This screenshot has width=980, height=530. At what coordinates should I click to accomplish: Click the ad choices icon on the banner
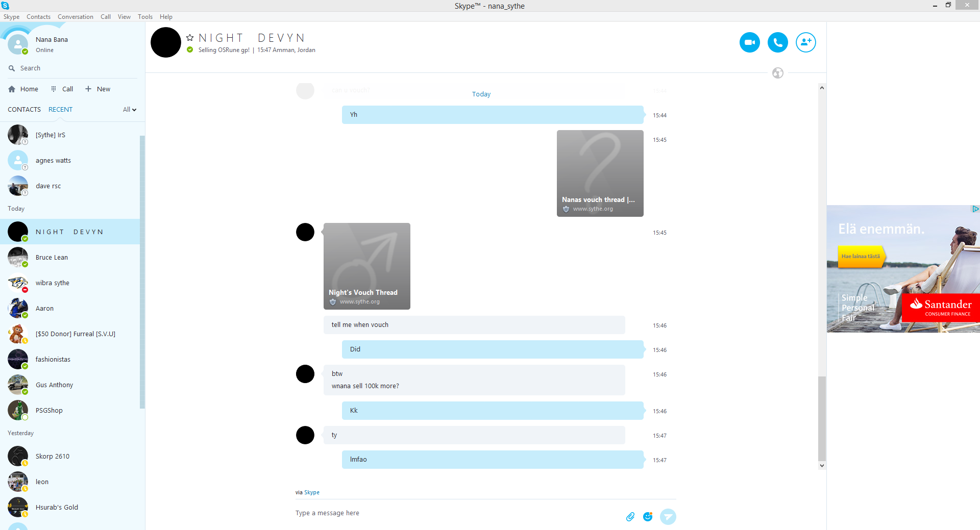pos(975,209)
